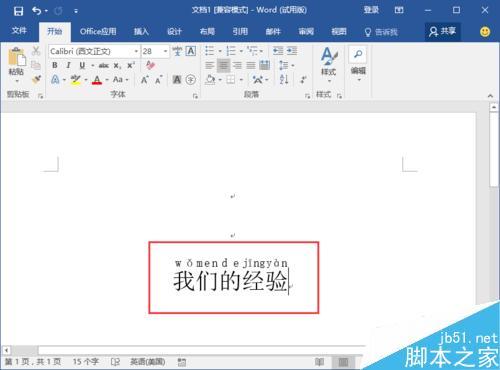Click the Save icon in quick access toolbar
500x370 pixels.
pyautogui.click(x=18, y=11)
